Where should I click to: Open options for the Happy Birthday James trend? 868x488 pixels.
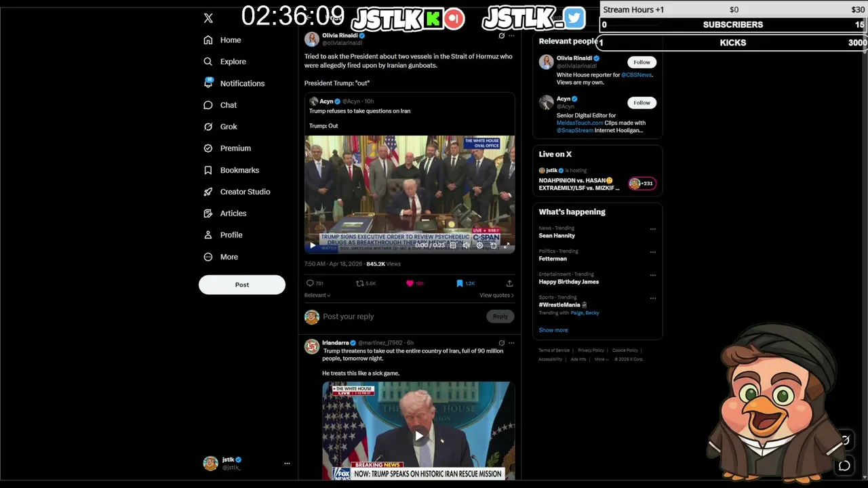[x=653, y=275]
